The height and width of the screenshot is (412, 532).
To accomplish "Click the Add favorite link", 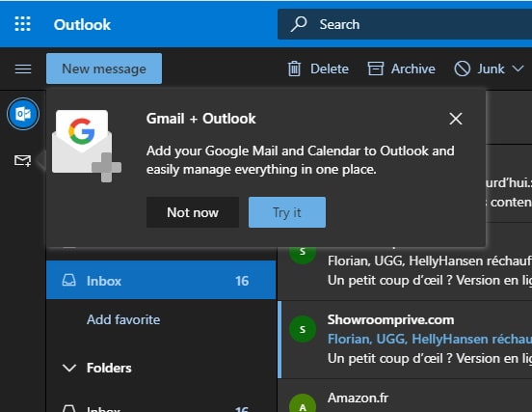I will [x=123, y=319].
